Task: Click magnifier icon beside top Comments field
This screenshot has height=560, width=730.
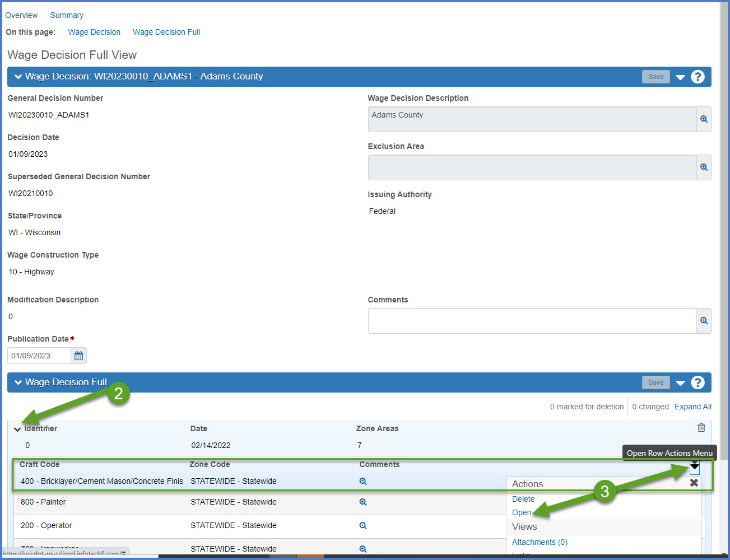Action: [704, 321]
